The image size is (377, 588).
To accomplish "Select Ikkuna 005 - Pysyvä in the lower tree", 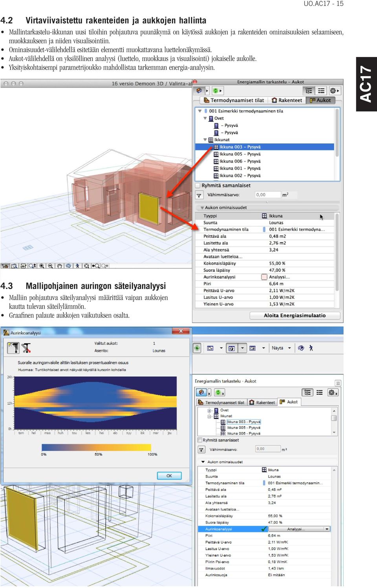I will tap(243, 428).
